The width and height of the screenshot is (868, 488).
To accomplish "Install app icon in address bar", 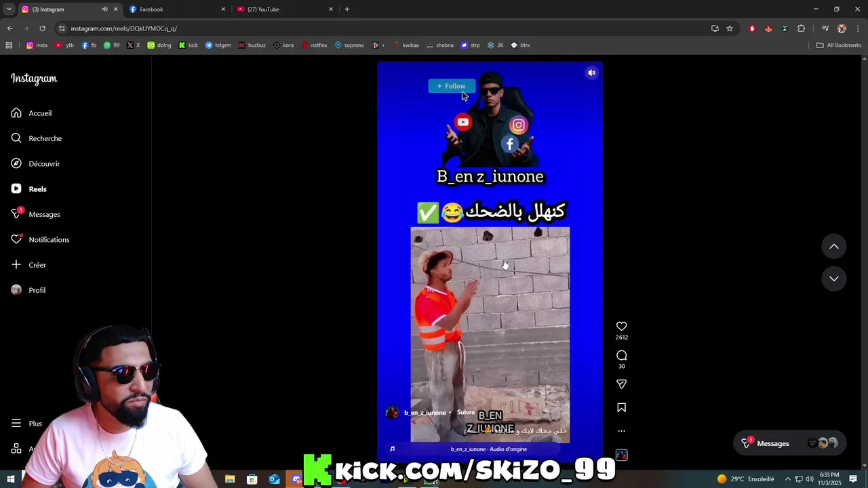I will (x=715, y=28).
